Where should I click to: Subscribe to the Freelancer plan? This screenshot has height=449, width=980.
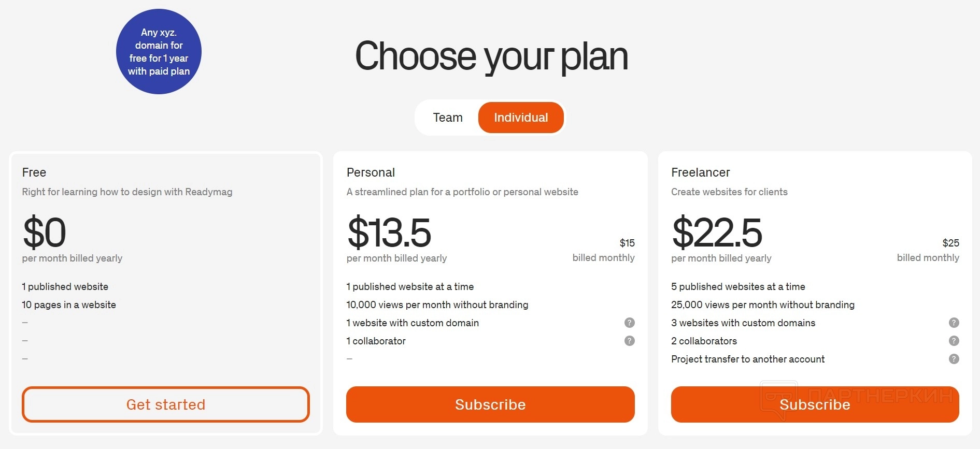click(x=815, y=404)
